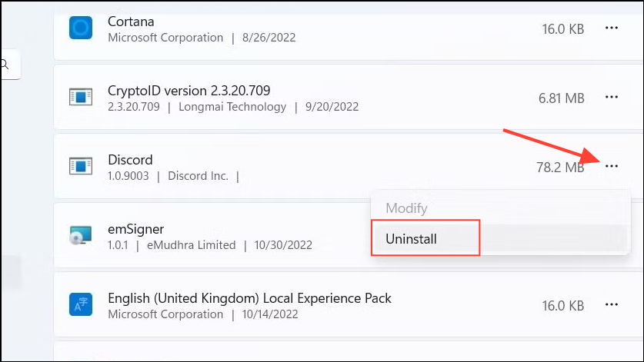This screenshot has width=644, height=362.
Task: Click the eMudhra Limited publisher text
Action: 192,245
